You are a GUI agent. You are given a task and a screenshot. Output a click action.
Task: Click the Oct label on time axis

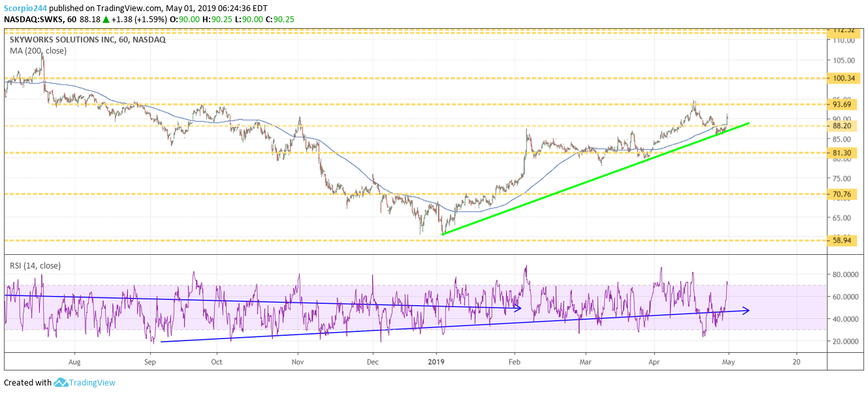(217, 361)
